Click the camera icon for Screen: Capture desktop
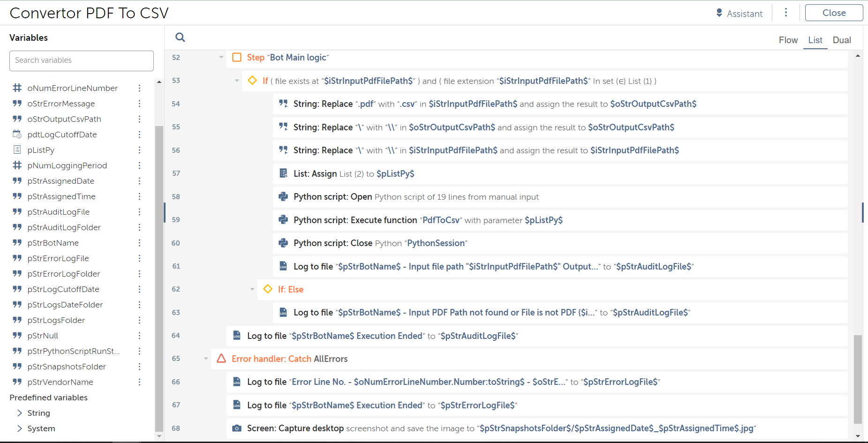This screenshot has height=443, width=868. (237, 428)
